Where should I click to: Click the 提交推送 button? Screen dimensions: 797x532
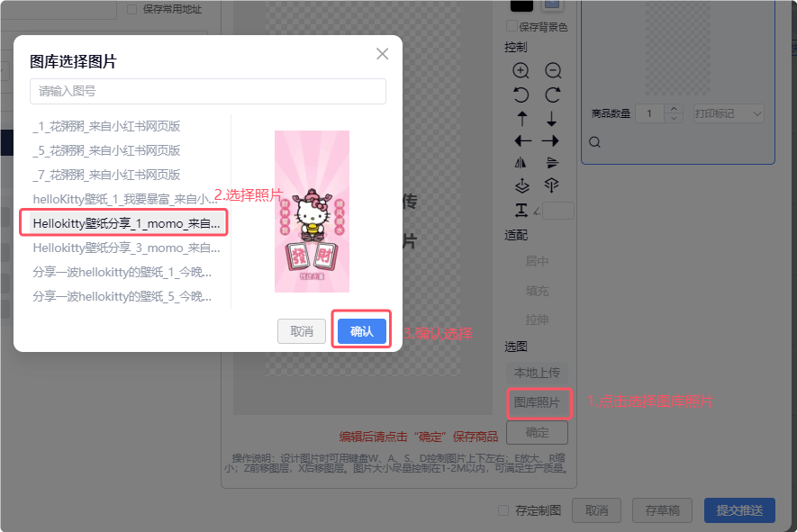[x=739, y=510]
